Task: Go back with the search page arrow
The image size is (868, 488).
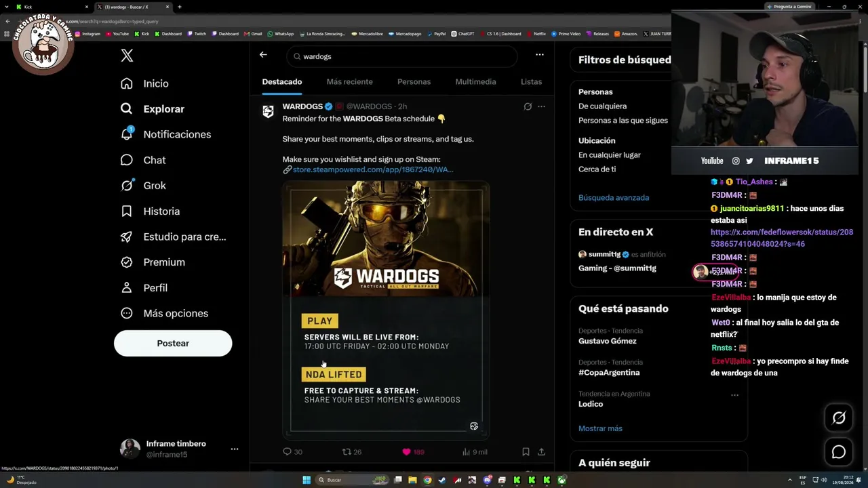Action: coord(263,55)
